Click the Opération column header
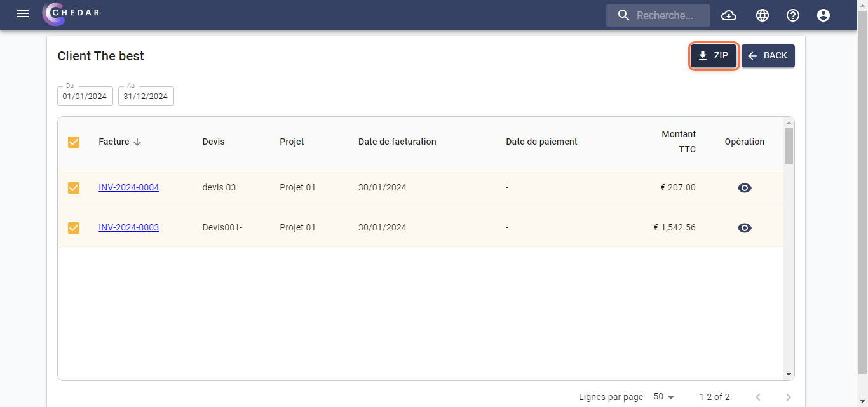This screenshot has height=407, width=868. (745, 142)
